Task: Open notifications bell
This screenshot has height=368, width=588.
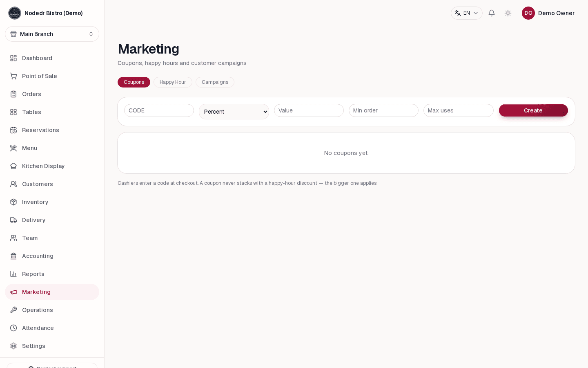Action: pyautogui.click(x=492, y=13)
